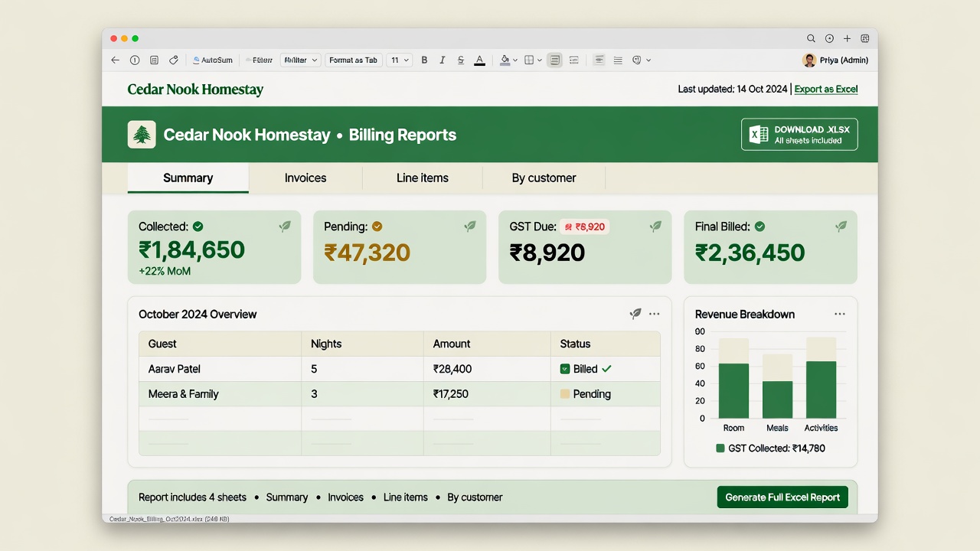Expand the borders dropdown arrow

(540, 60)
